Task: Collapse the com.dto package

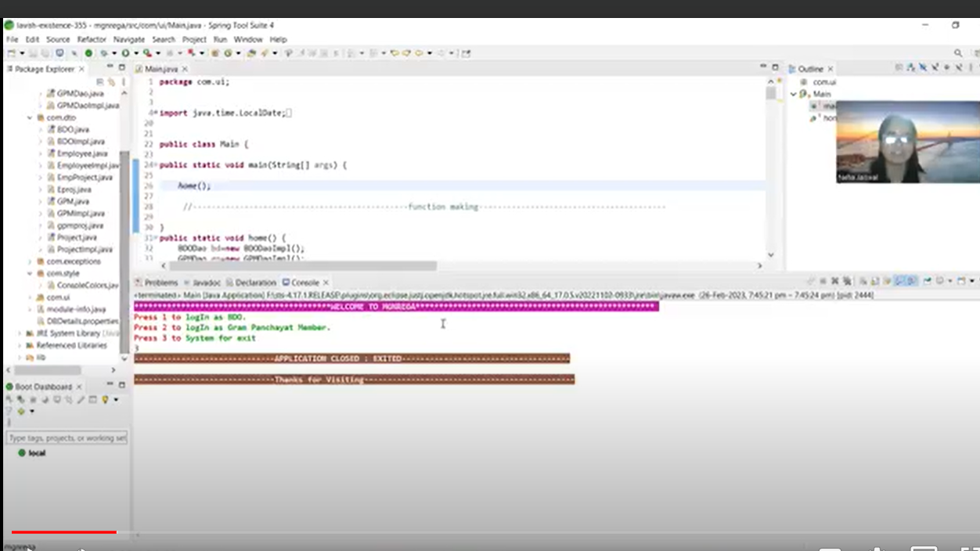Action: 31,117
